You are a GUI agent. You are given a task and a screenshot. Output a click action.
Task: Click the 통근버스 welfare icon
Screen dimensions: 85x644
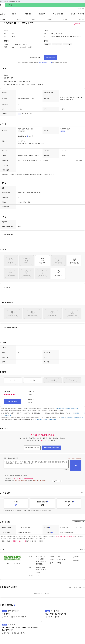click(11, 261)
